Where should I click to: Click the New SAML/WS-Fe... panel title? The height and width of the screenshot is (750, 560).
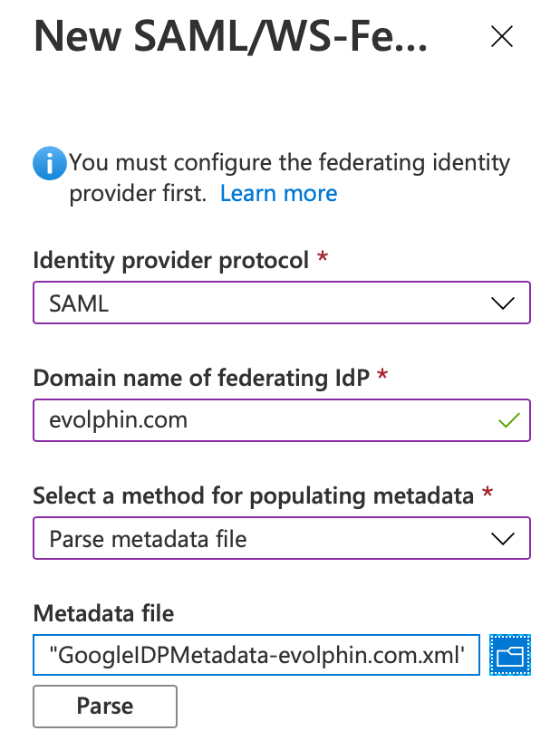tap(230, 36)
